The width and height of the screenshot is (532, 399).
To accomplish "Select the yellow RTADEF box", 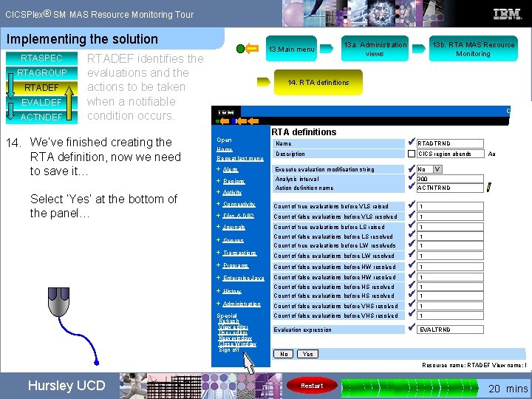I will tap(41, 88).
